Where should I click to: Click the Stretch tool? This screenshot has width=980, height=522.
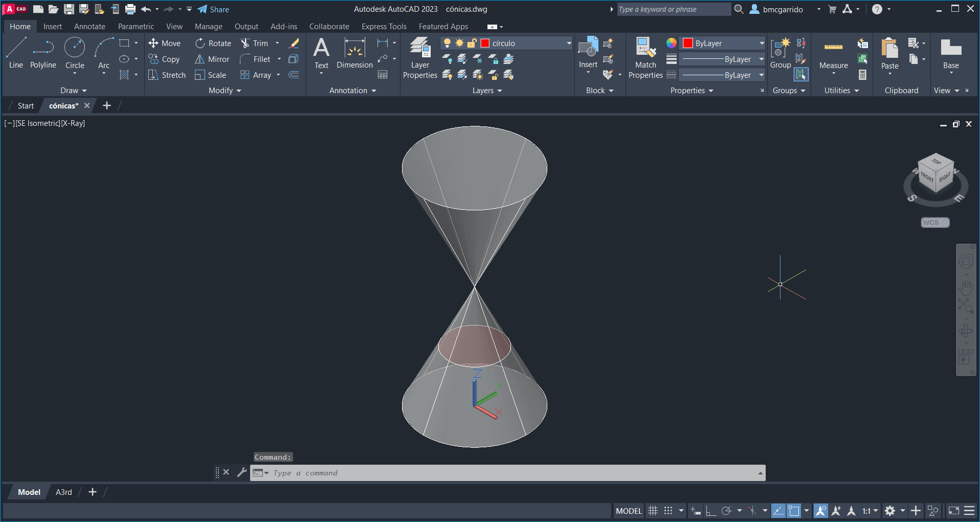click(x=167, y=75)
